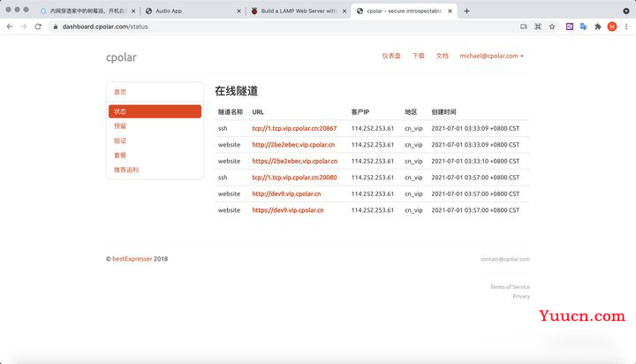The width and height of the screenshot is (636, 364).
Task: Click the 创建时间 column header
Action: tap(443, 112)
